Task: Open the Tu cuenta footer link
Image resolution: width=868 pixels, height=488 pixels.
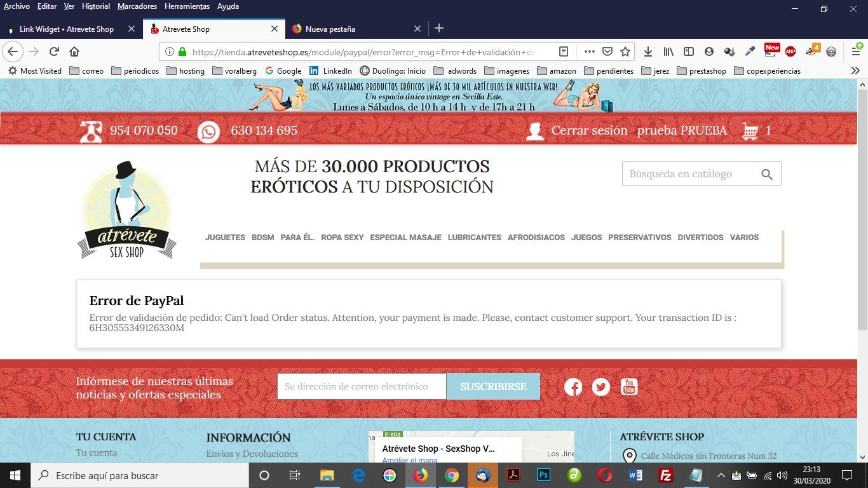Action: click(97, 453)
